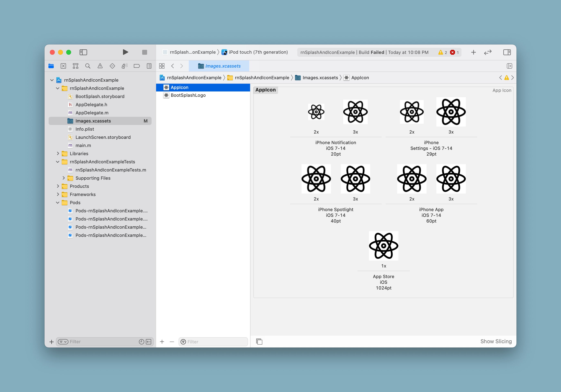Image resolution: width=561 pixels, height=392 pixels.
Task: Open the related items grid menu
Action: click(162, 66)
